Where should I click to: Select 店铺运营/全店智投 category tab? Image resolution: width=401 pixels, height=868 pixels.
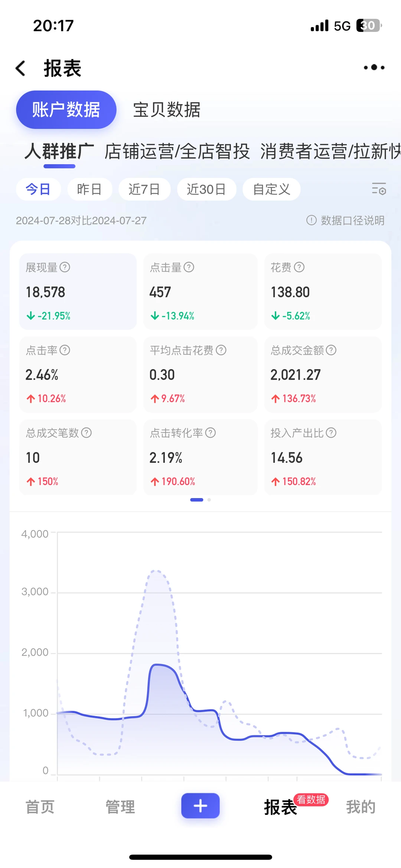177,151
